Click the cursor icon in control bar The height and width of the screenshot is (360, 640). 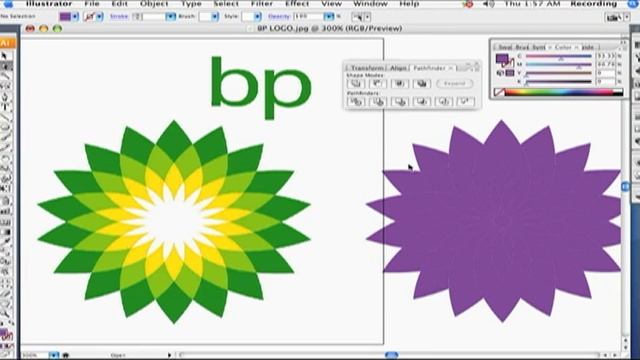point(358,17)
